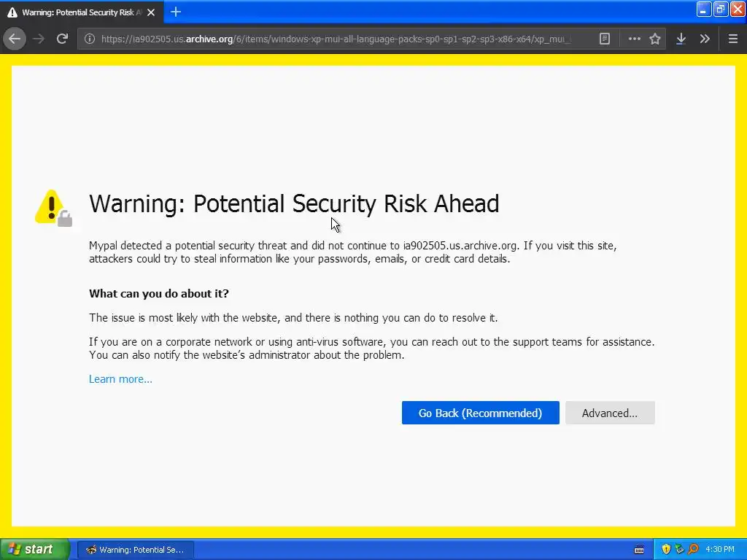Minimize the browser window
The image size is (747, 560).
(x=704, y=9)
